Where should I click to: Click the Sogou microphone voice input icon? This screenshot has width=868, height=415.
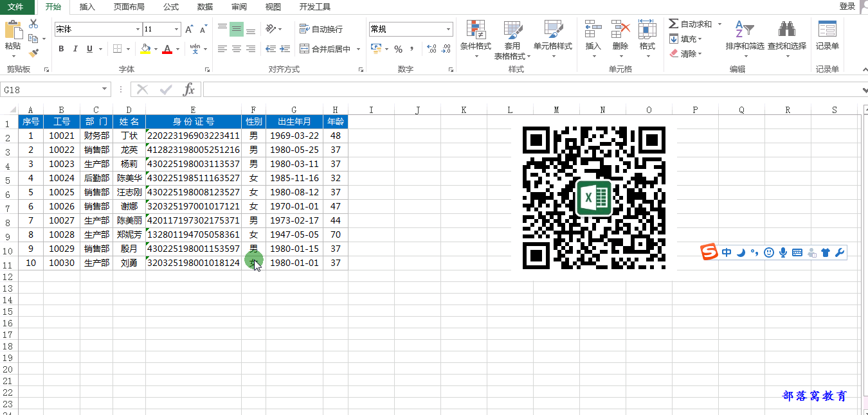click(x=783, y=252)
